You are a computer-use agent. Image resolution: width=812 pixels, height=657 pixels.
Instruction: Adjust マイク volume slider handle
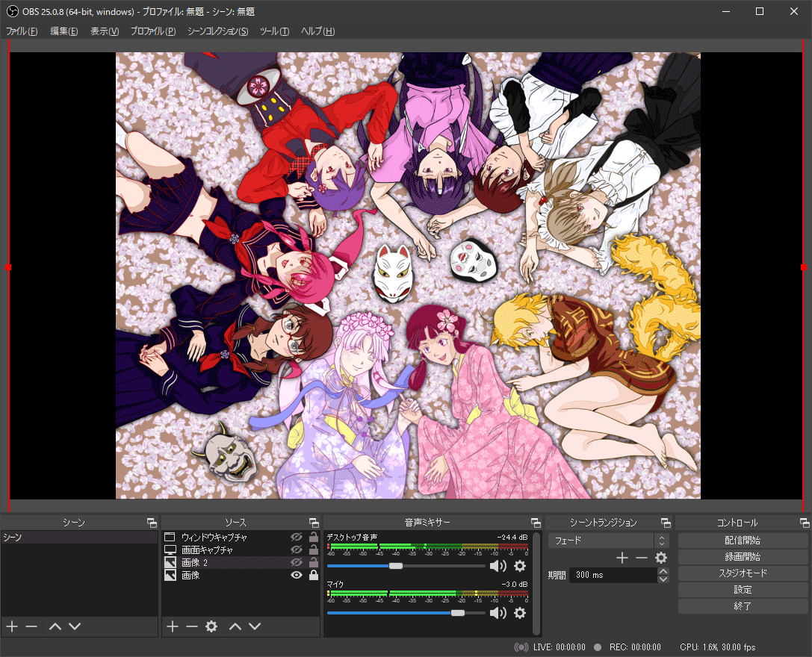pyautogui.click(x=458, y=613)
